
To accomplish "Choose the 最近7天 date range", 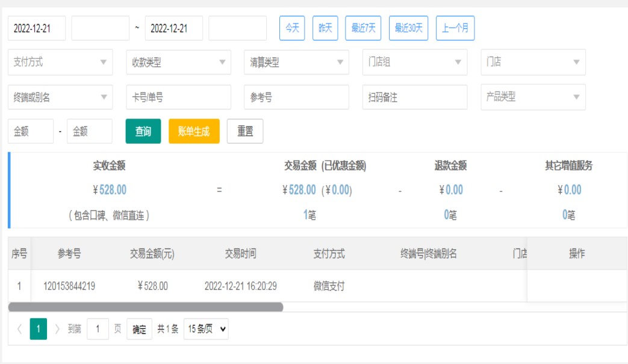I will point(363,28).
